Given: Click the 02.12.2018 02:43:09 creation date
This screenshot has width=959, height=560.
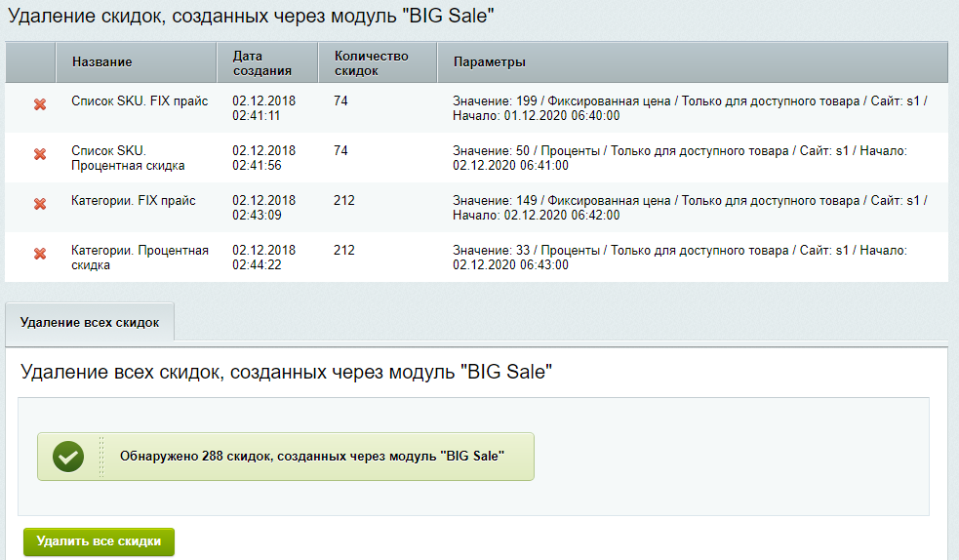Looking at the screenshot, I should tap(263, 208).
